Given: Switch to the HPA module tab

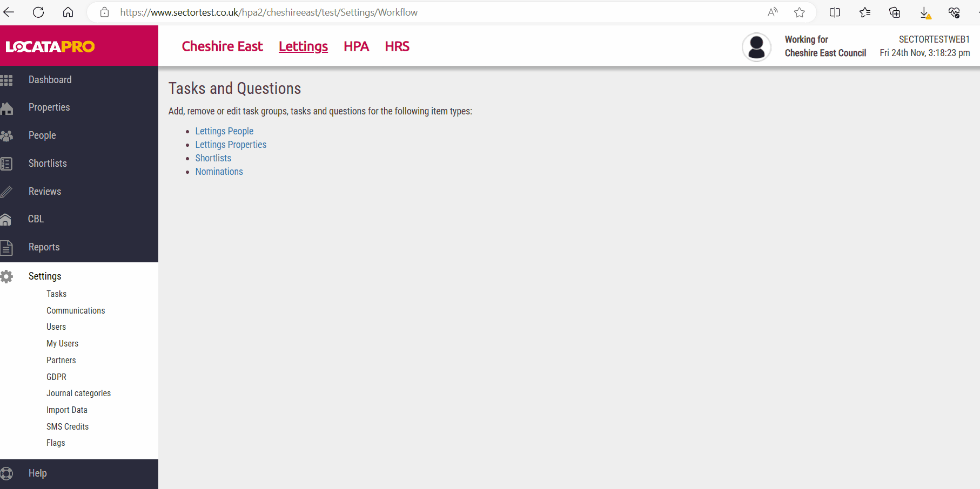Looking at the screenshot, I should click(x=356, y=46).
